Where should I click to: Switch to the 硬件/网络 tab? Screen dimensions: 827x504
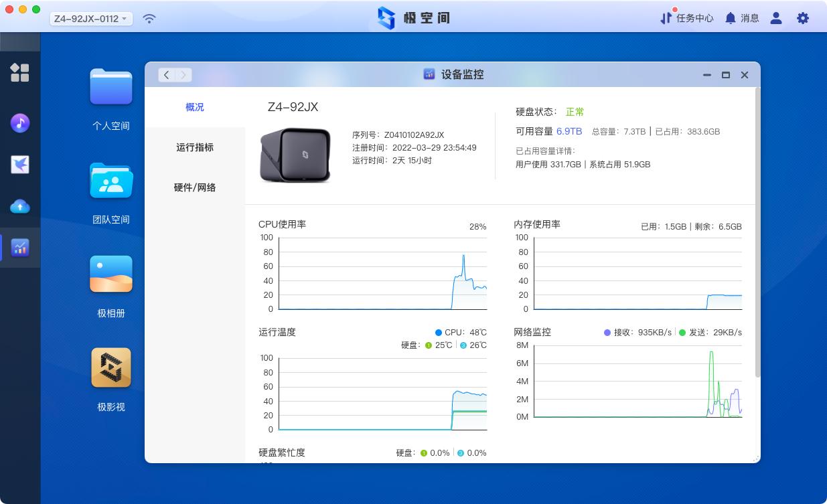195,187
